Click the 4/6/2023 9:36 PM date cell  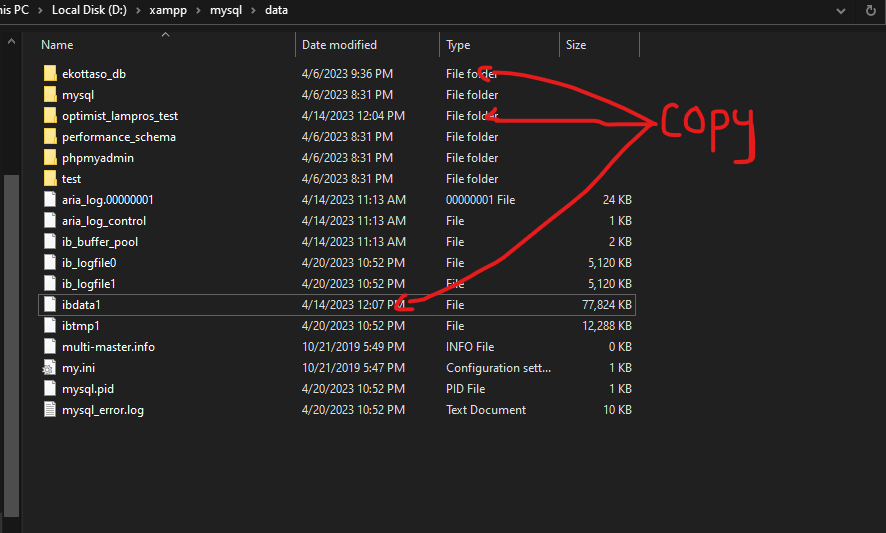point(347,74)
